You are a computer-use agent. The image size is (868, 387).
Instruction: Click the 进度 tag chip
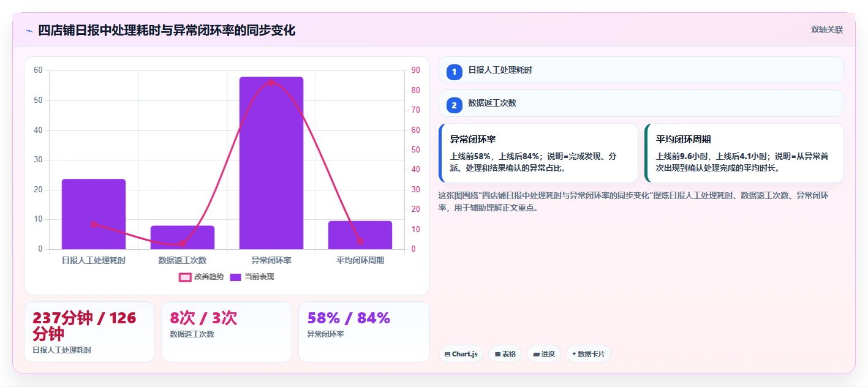pos(544,354)
